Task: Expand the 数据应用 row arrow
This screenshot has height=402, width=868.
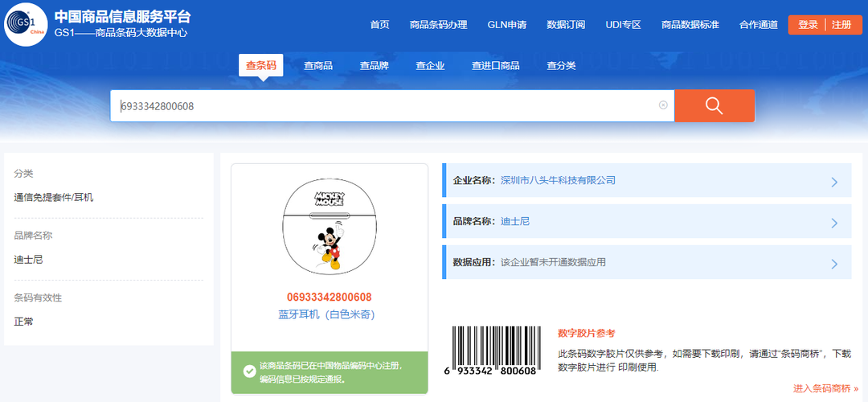Action: click(834, 264)
